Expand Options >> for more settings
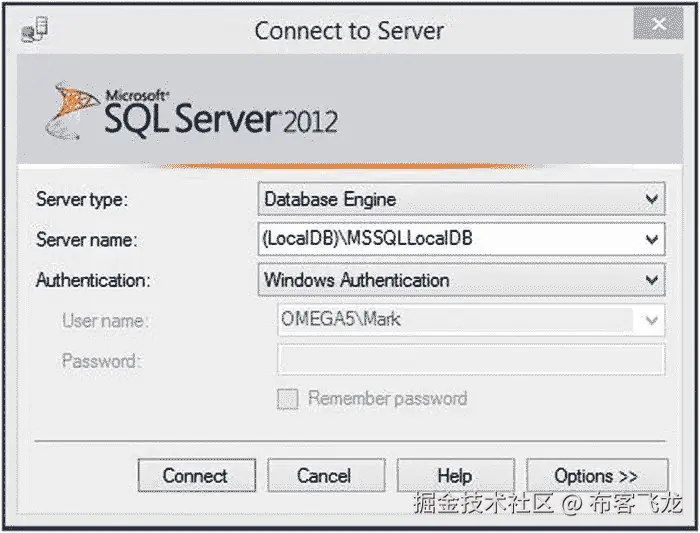 click(x=597, y=475)
